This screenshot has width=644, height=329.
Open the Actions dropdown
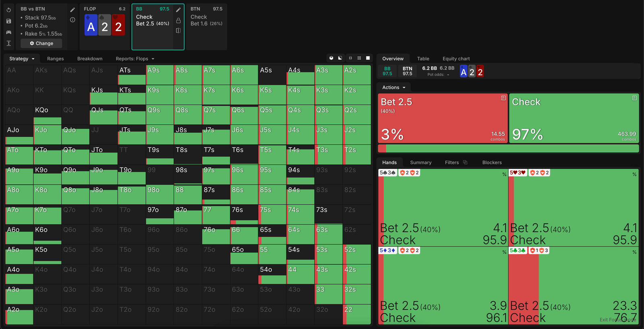(394, 87)
